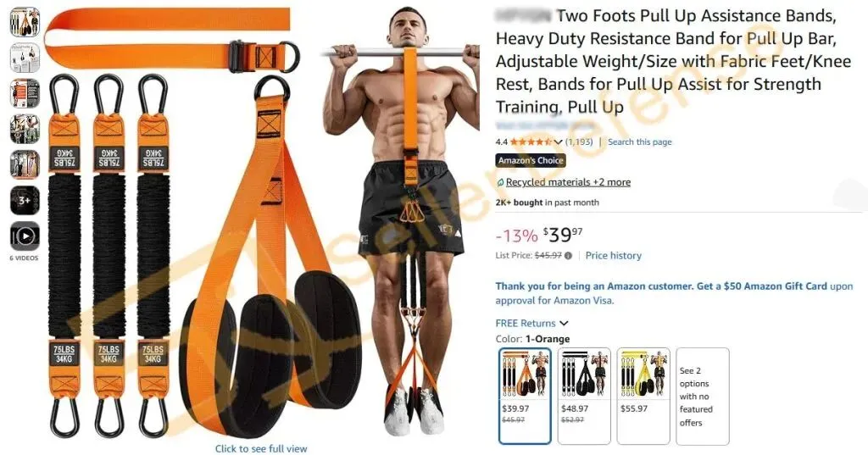Expand the star rating breakdown chevron

click(558, 142)
